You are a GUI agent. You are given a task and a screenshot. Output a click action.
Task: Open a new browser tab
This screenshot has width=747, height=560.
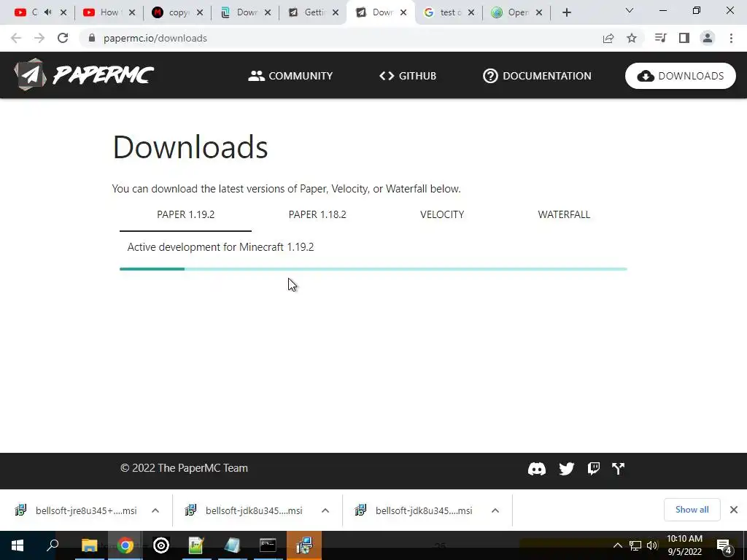coord(566,12)
